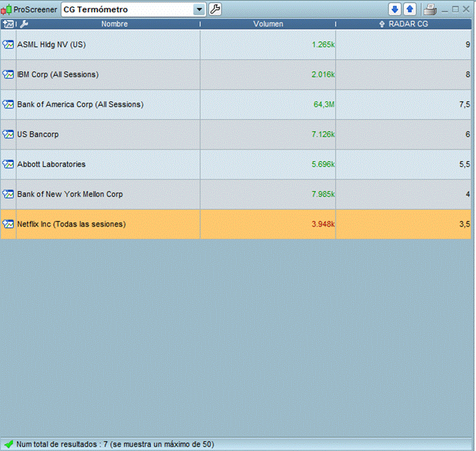Screen dimensions: 476x451
Task: Sort by the RADAR CG column header
Action: (x=408, y=24)
